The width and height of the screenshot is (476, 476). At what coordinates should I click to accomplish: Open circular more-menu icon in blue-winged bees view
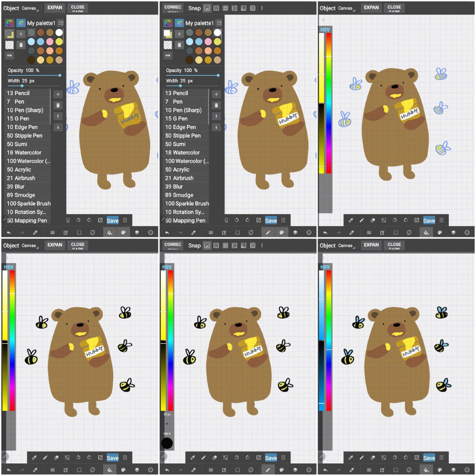[x=467, y=470]
